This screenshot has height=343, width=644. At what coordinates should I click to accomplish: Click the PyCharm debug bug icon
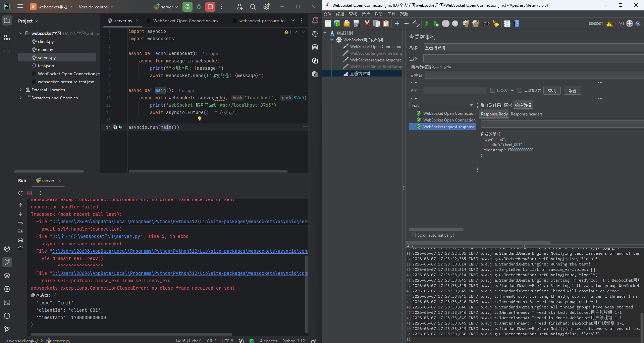tap(199, 7)
